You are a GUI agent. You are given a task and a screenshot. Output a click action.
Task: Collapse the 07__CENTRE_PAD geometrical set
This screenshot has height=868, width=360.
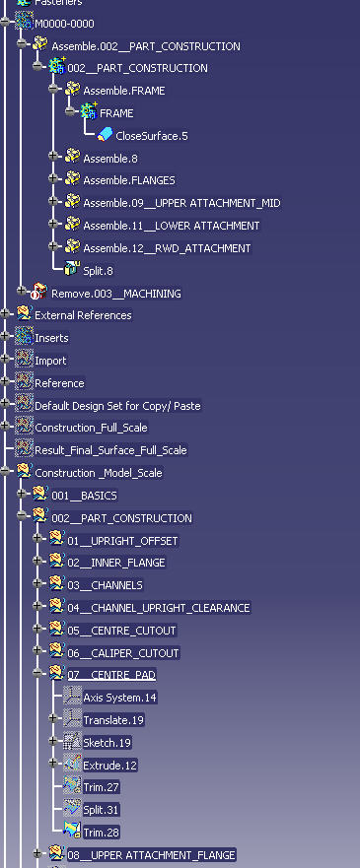pyautogui.click(x=37, y=674)
